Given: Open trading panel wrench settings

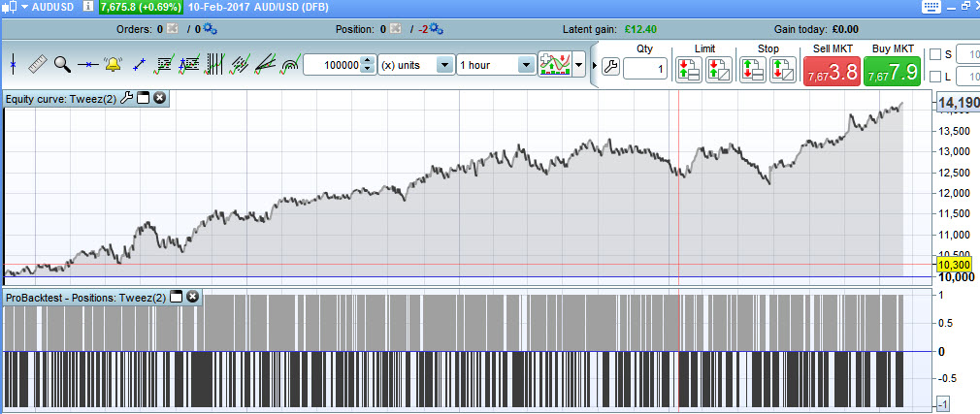Looking at the screenshot, I should [x=610, y=67].
